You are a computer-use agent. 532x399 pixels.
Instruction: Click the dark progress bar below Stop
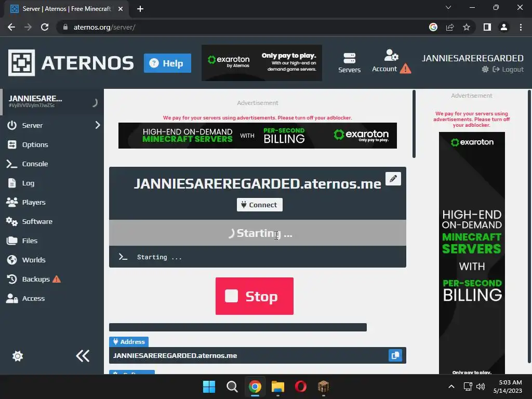point(238,327)
